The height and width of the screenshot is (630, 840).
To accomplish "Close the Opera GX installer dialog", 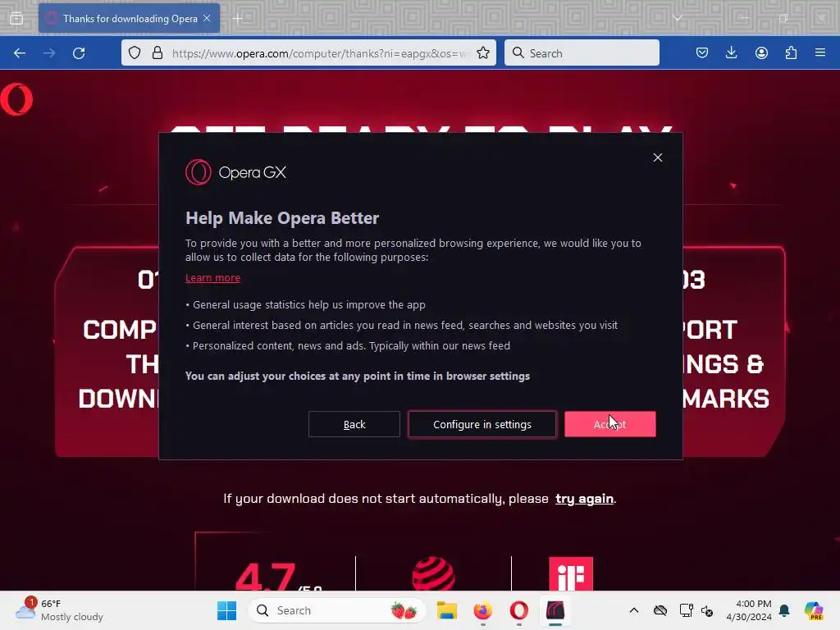I will pos(658,157).
